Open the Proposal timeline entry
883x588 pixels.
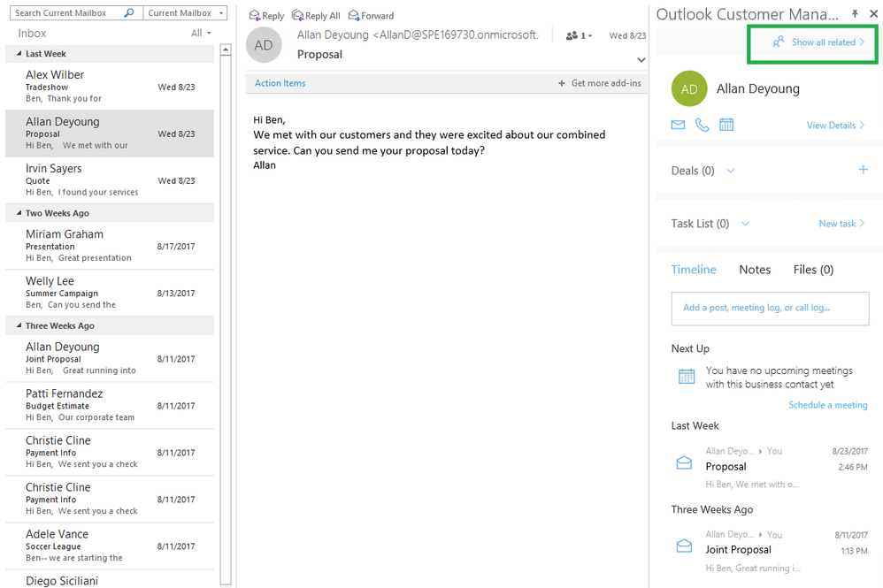tap(770, 467)
